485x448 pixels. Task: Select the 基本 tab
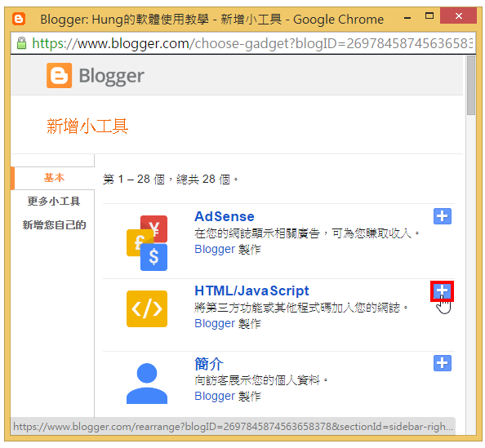[54, 178]
